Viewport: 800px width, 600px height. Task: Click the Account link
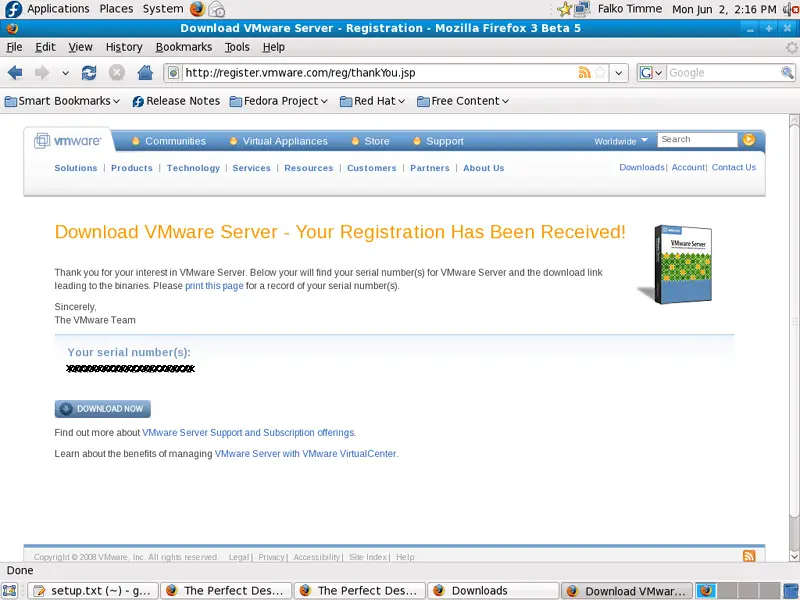click(688, 167)
